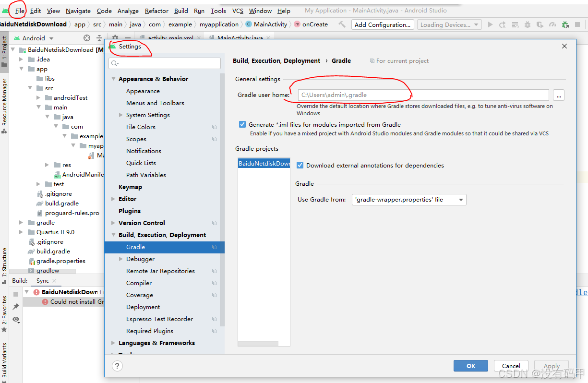
Task: Click the project-level icon beside File Colors
Action: pyautogui.click(x=214, y=127)
